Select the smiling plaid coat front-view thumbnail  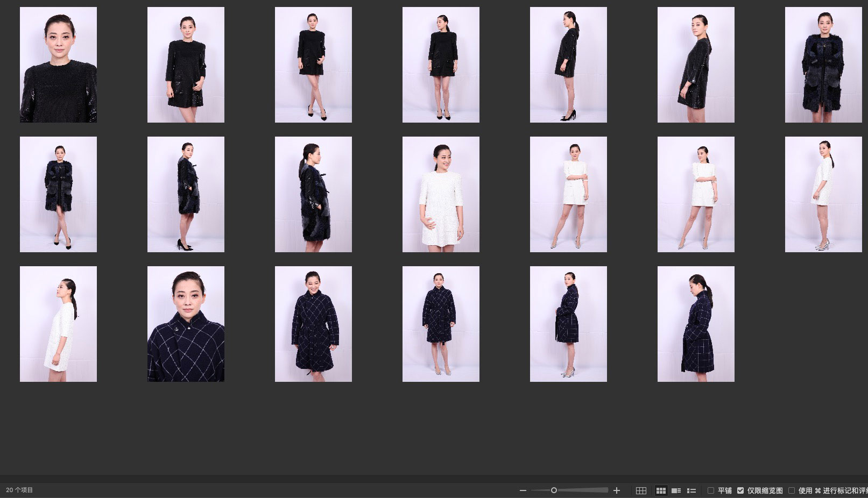point(313,324)
